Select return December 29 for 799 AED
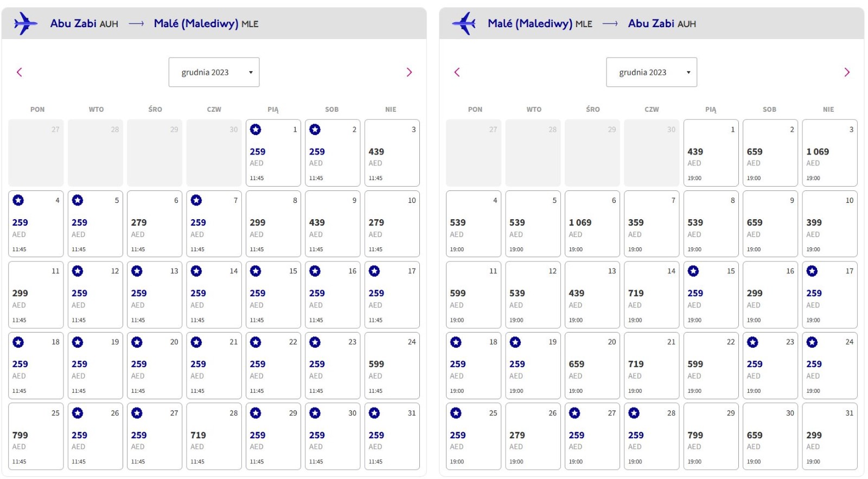This screenshot has width=868, height=479. [711, 436]
